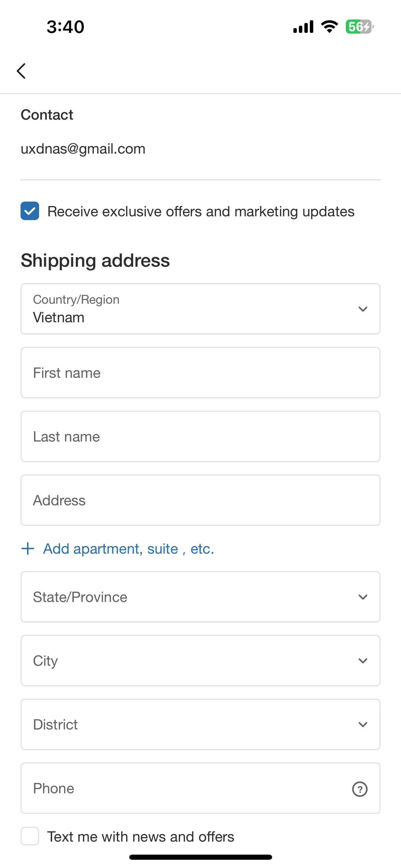
Task: Tap the home indicator bar
Action: pos(200,857)
